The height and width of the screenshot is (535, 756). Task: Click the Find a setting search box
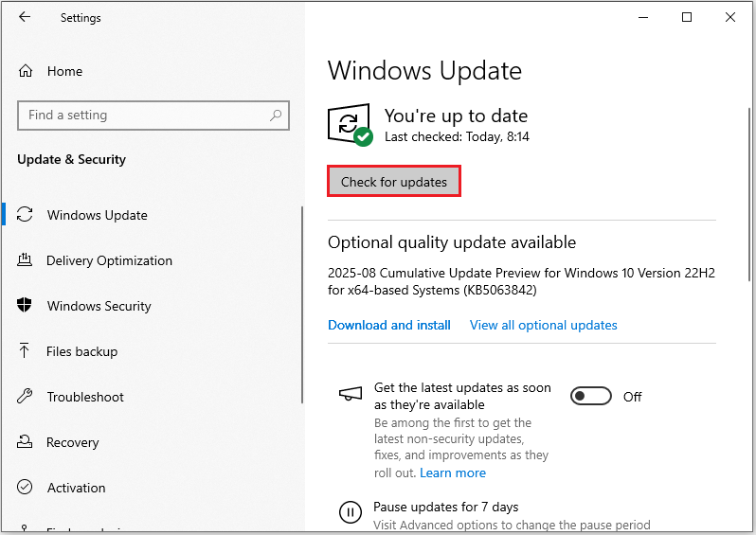tap(142, 116)
